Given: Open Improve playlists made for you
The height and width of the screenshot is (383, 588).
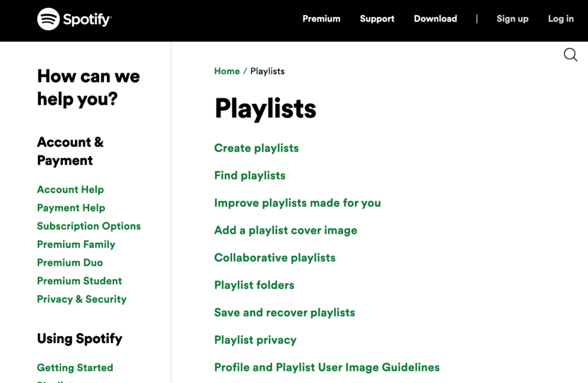Looking at the screenshot, I should pyautogui.click(x=297, y=203).
